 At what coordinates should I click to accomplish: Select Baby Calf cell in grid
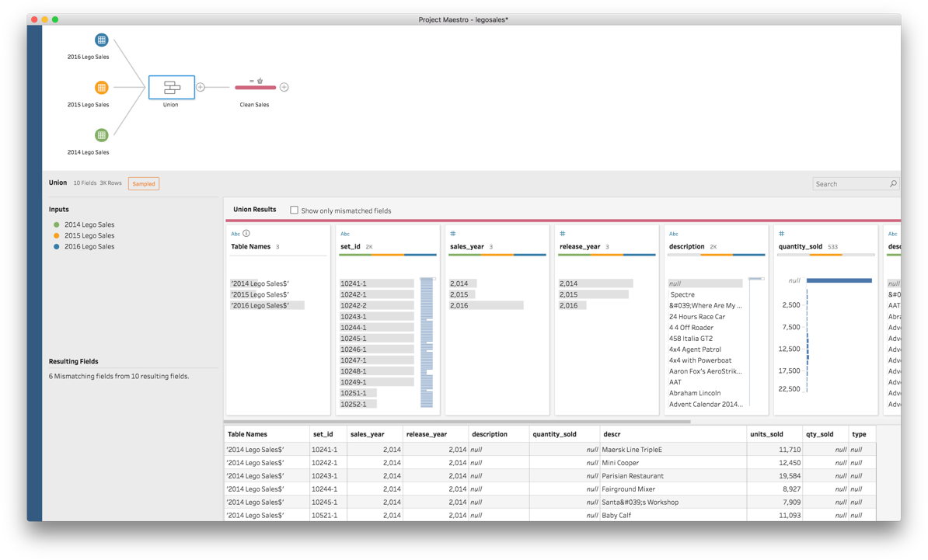(674, 515)
